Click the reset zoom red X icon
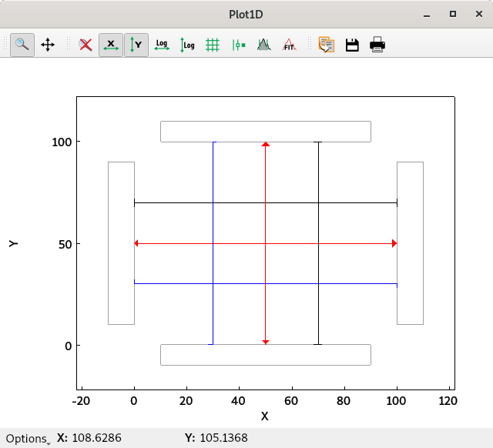 (86, 45)
